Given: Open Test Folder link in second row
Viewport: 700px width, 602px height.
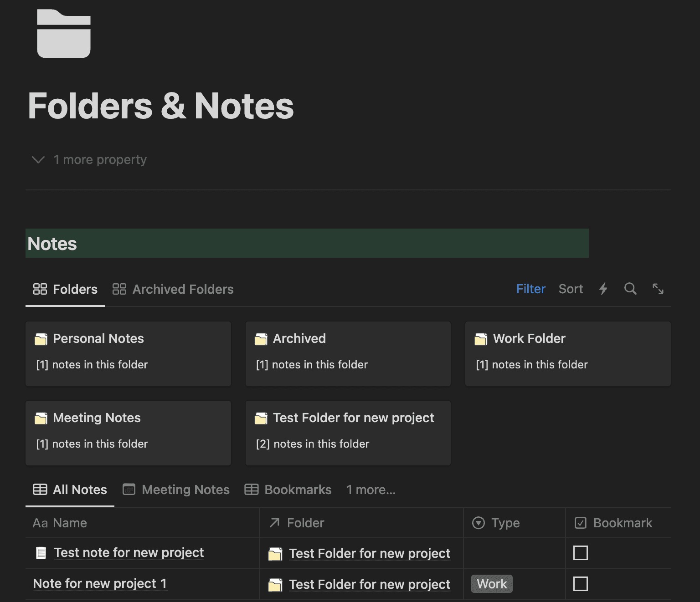Looking at the screenshot, I should (370, 584).
